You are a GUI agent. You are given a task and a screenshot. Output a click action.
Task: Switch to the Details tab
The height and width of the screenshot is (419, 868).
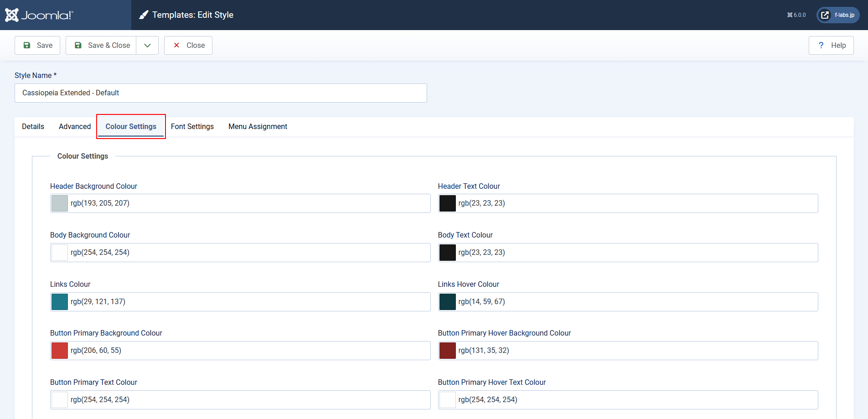click(33, 126)
